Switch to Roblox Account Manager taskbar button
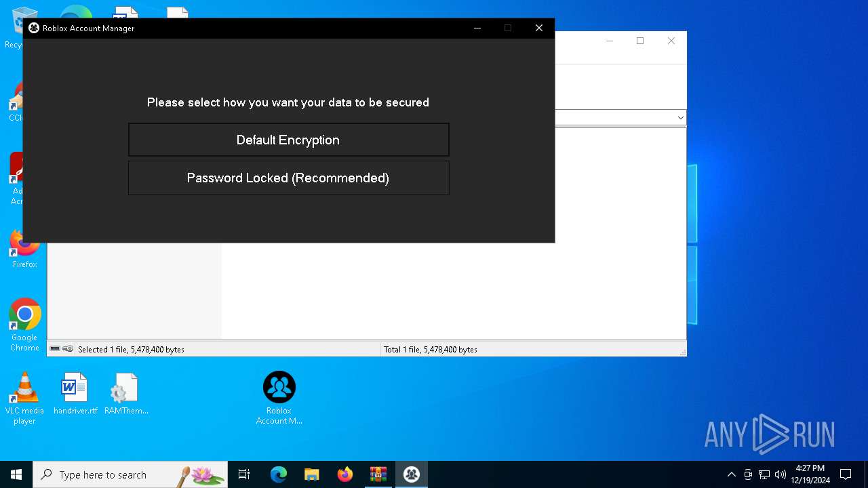The image size is (868, 488). 412,474
